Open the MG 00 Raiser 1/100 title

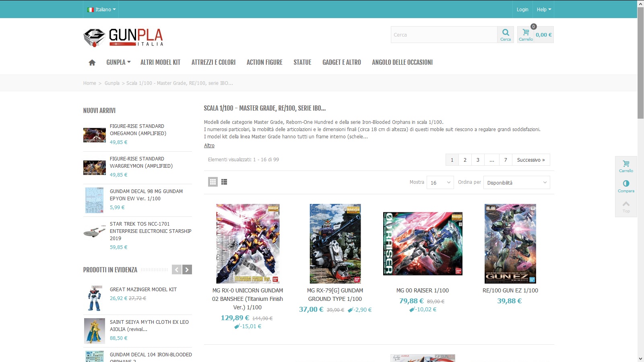point(423,290)
